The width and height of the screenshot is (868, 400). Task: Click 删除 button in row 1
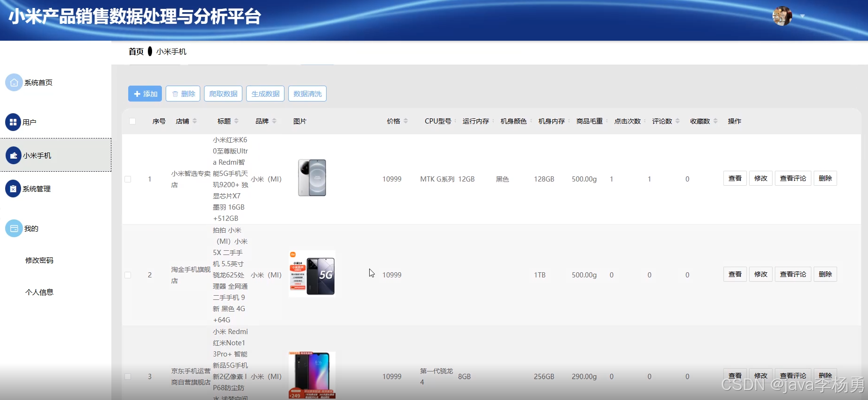coord(825,178)
